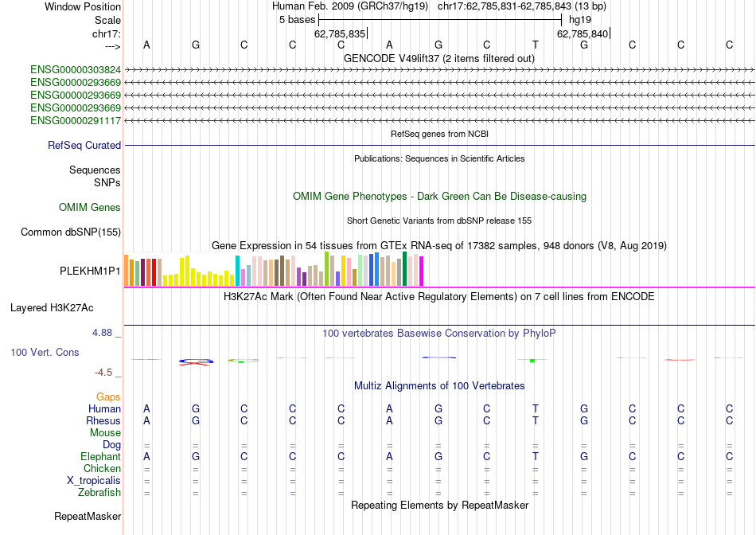Click the ENSG00000303824 intron arrow line
The height and width of the screenshot is (535, 756).
[x=440, y=70]
